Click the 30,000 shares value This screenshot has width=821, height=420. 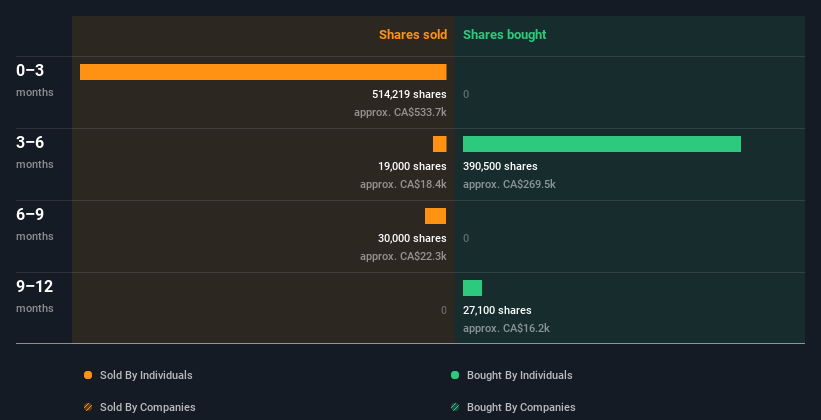(413, 238)
